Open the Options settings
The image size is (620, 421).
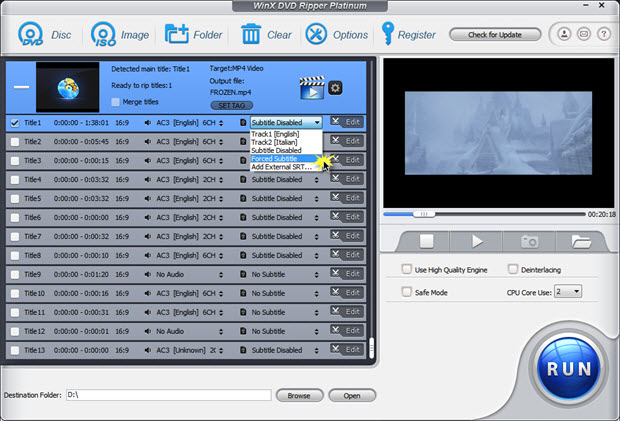pos(316,34)
